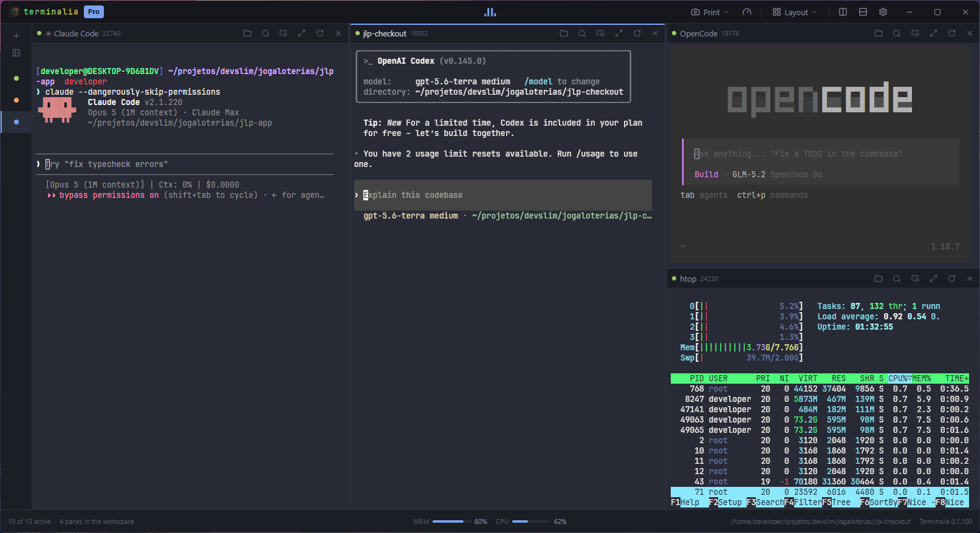The image size is (980, 533).
Task: Pop out the jlp-checkout pane
Action: click(600, 33)
